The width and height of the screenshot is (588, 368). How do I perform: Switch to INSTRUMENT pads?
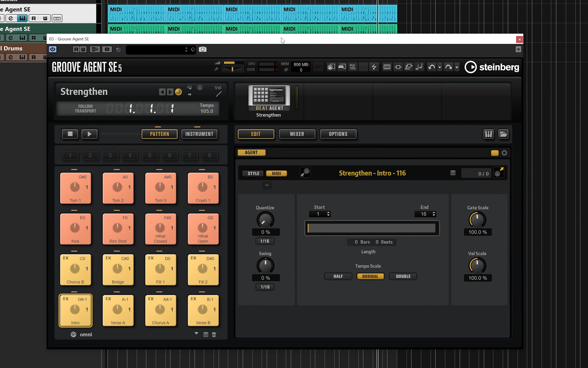click(x=199, y=134)
